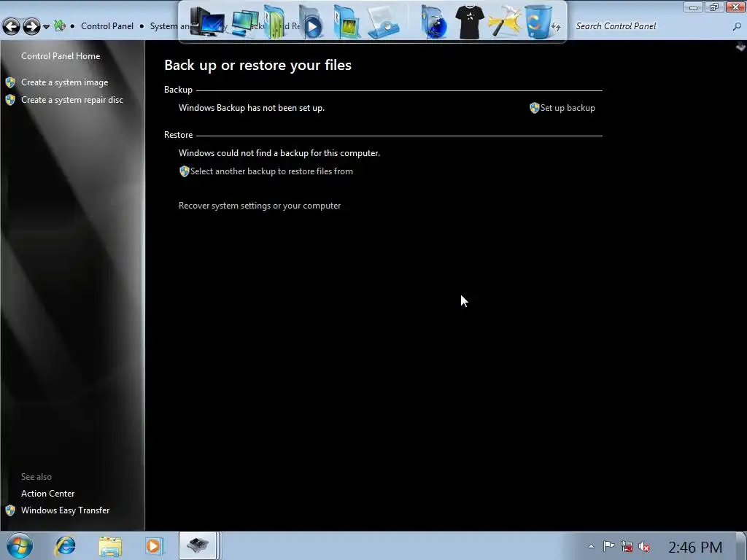Viewport: 747px width, 560px height.
Task: Click the Action Center flag tray icon
Action: click(608, 546)
